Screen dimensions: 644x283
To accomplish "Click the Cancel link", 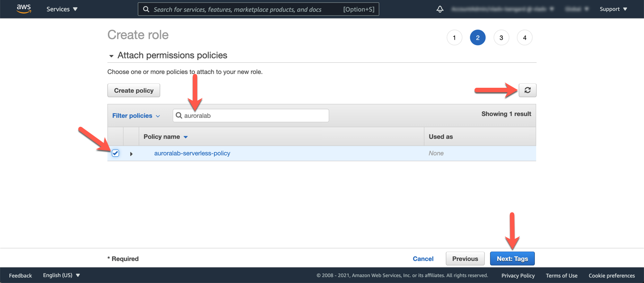I will [x=423, y=258].
